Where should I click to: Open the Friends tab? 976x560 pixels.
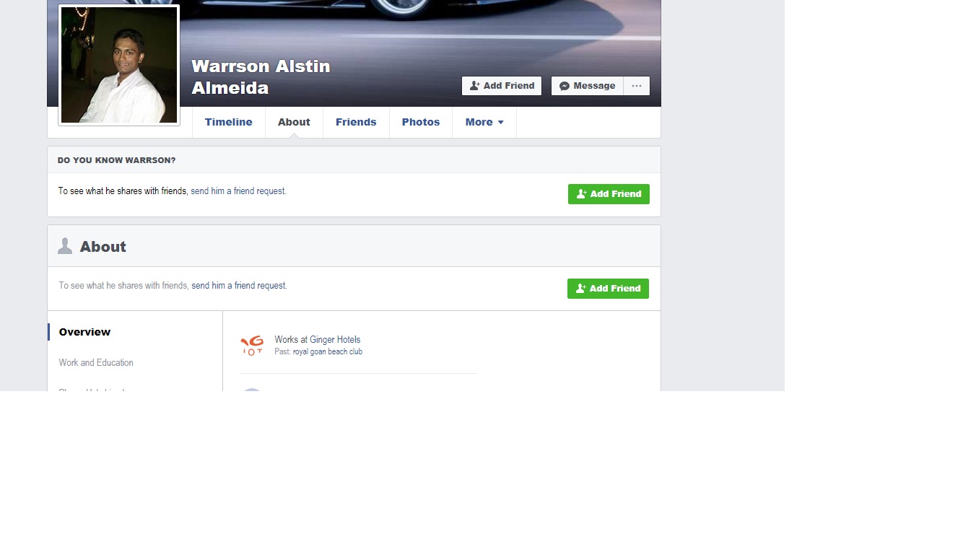coord(356,122)
